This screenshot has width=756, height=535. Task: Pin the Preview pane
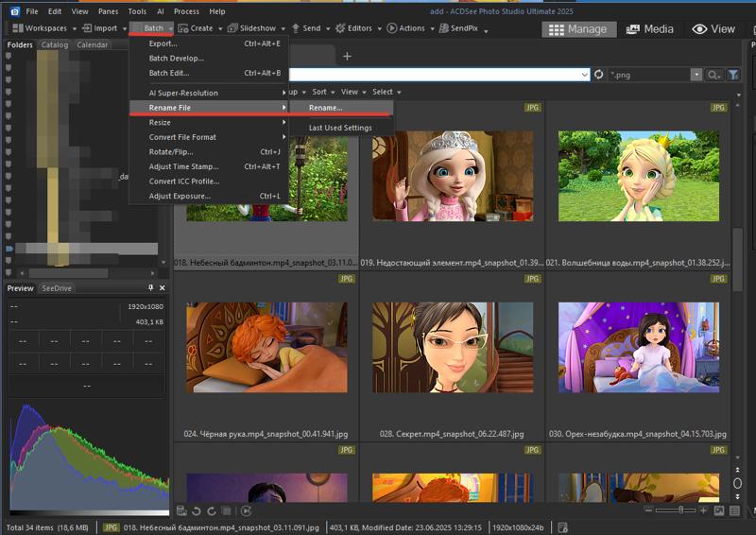tap(151, 288)
